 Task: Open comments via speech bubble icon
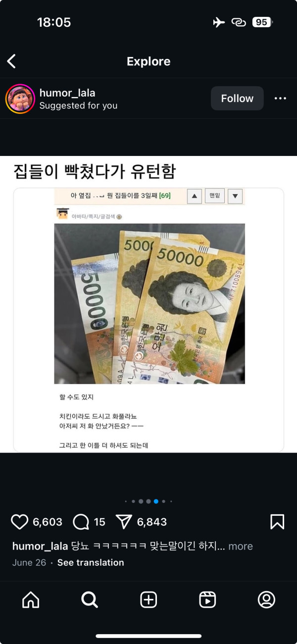tap(81, 522)
